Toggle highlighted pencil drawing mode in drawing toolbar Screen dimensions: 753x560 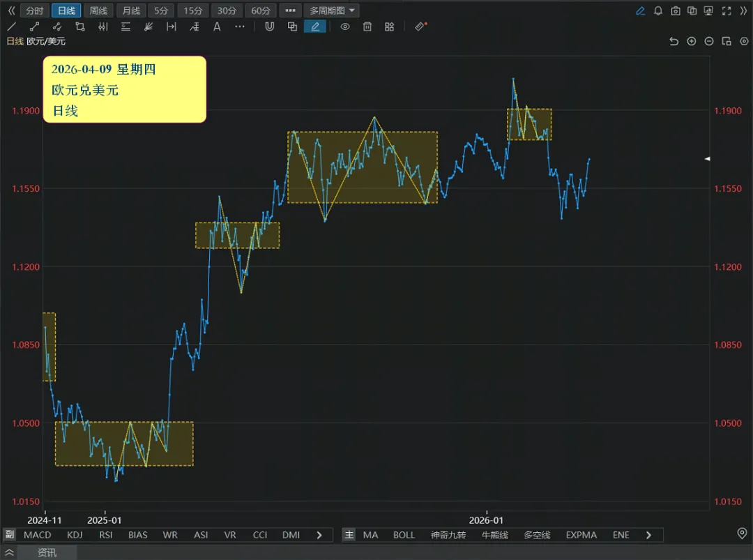(315, 27)
